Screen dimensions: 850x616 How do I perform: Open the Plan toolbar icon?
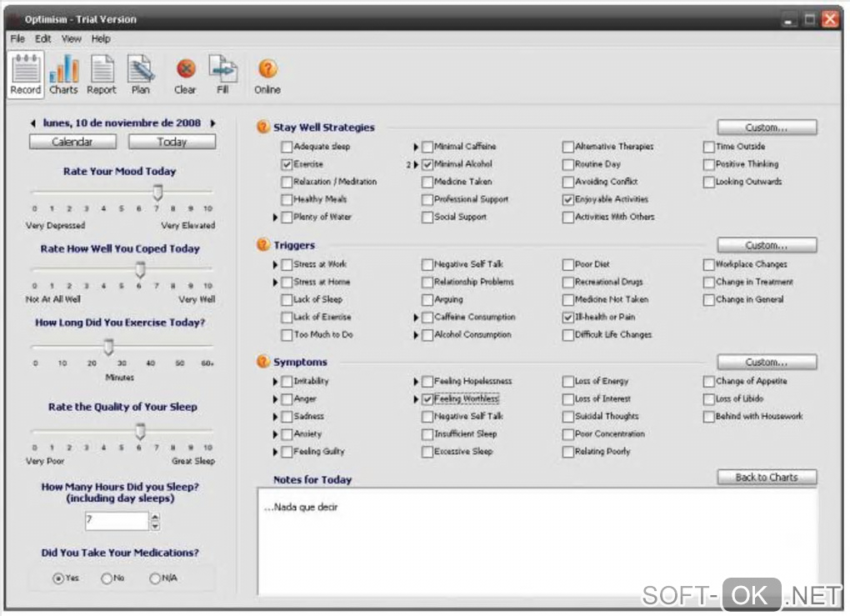[140, 75]
